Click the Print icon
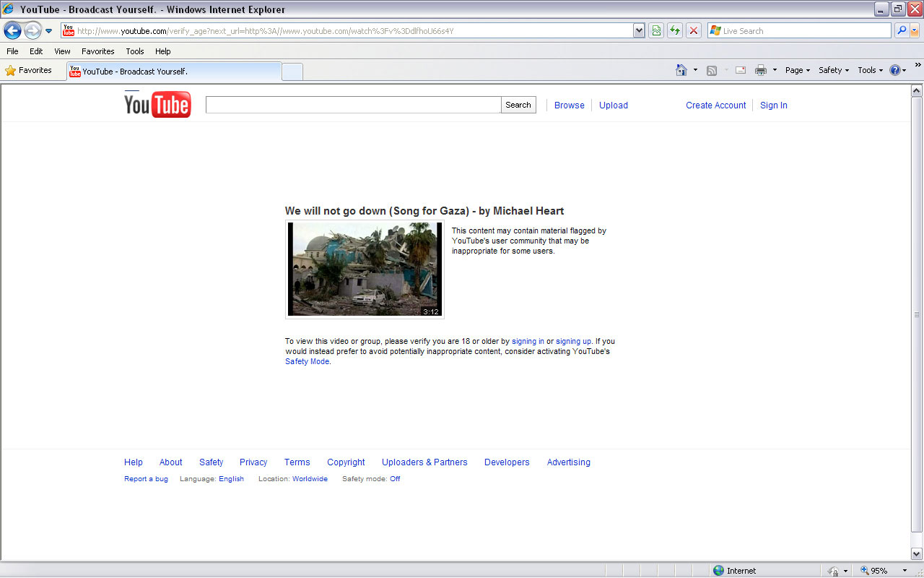Image resolution: width=924 pixels, height=578 pixels. click(761, 70)
